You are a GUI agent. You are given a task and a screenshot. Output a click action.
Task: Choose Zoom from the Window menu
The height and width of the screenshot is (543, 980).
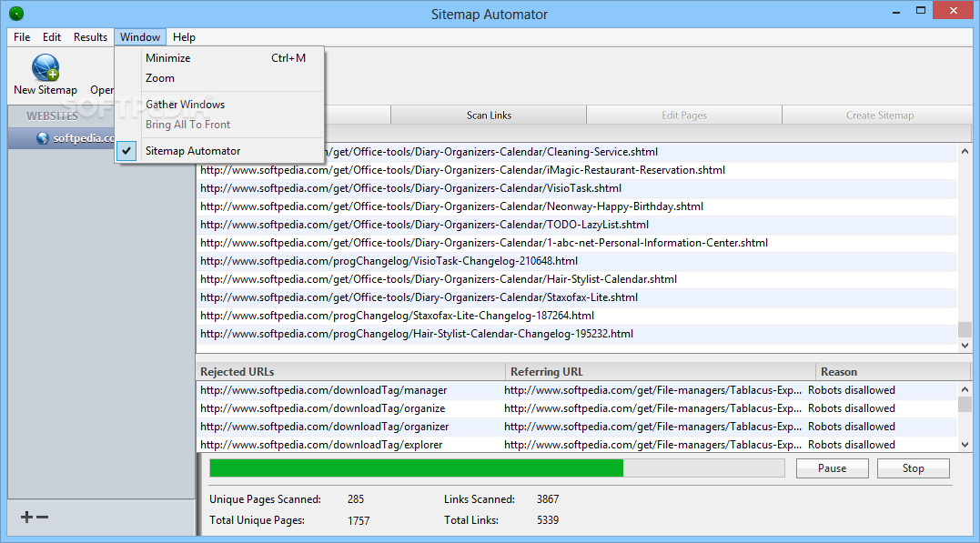tap(219, 78)
